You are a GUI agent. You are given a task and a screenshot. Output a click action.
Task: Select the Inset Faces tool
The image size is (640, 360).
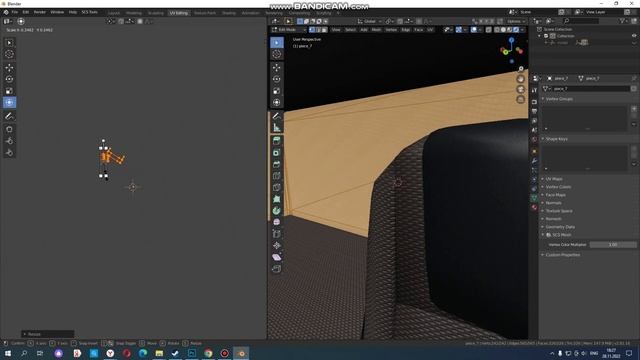[277, 153]
